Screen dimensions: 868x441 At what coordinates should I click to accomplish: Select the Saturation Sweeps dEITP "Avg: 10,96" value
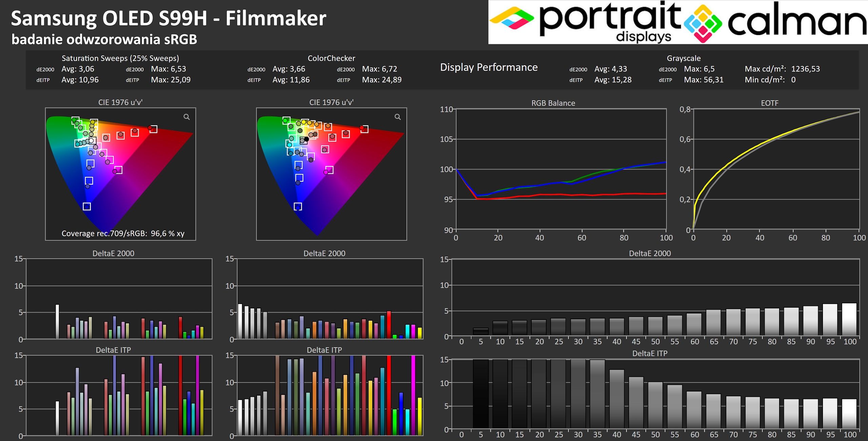80,80
